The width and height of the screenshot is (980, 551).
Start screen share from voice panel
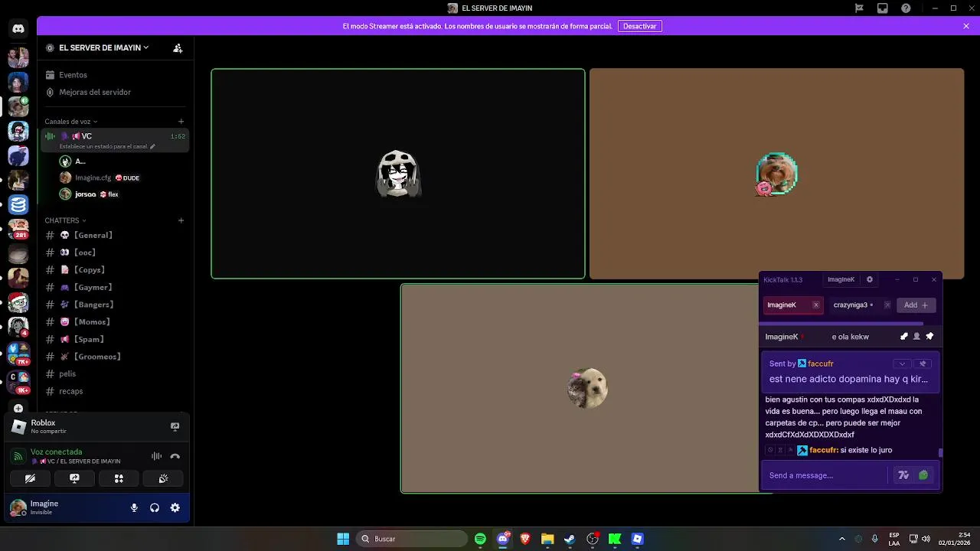(74, 478)
